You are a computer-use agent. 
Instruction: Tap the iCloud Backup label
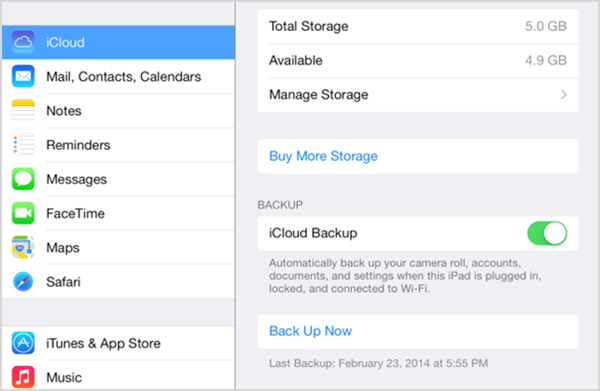(313, 233)
